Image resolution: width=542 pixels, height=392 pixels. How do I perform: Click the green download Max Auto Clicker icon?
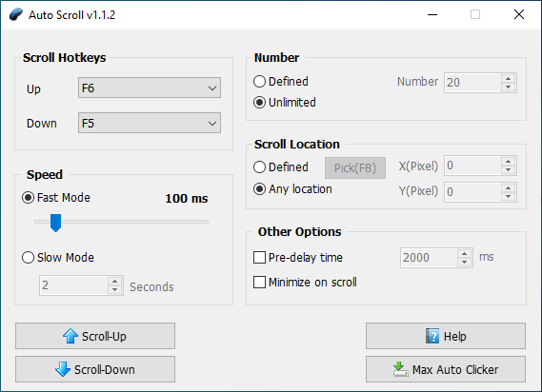point(401,369)
